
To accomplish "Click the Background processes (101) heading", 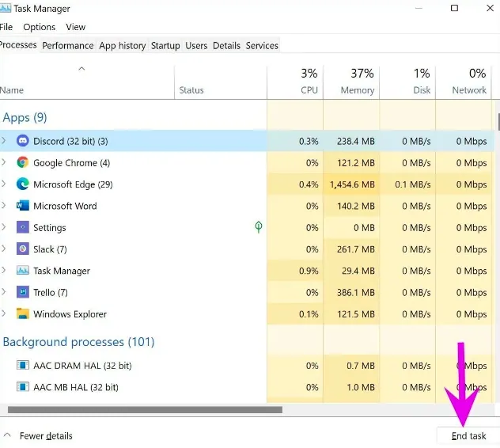I will 78,342.
